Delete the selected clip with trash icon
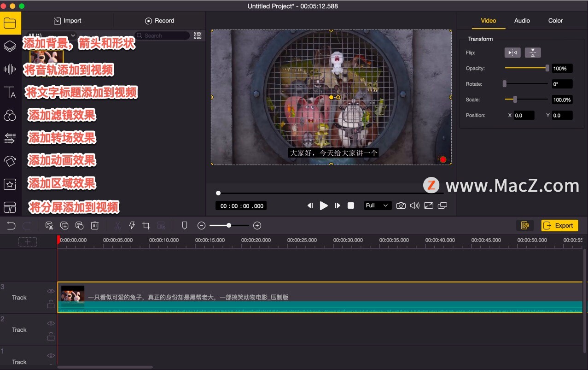The width and height of the screenshot is (588, 370). click(x=94, y=225)
